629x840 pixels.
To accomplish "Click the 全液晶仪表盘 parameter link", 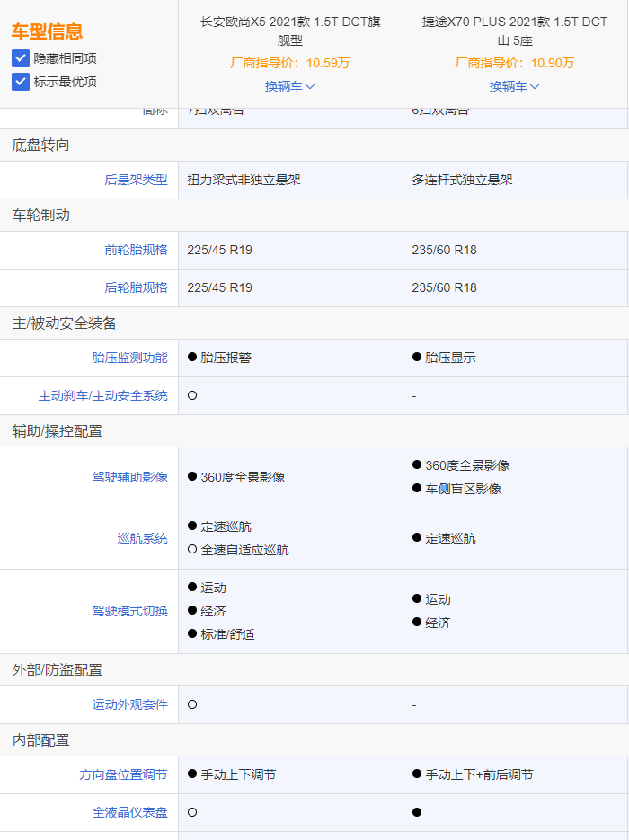I will click(129, 813).
